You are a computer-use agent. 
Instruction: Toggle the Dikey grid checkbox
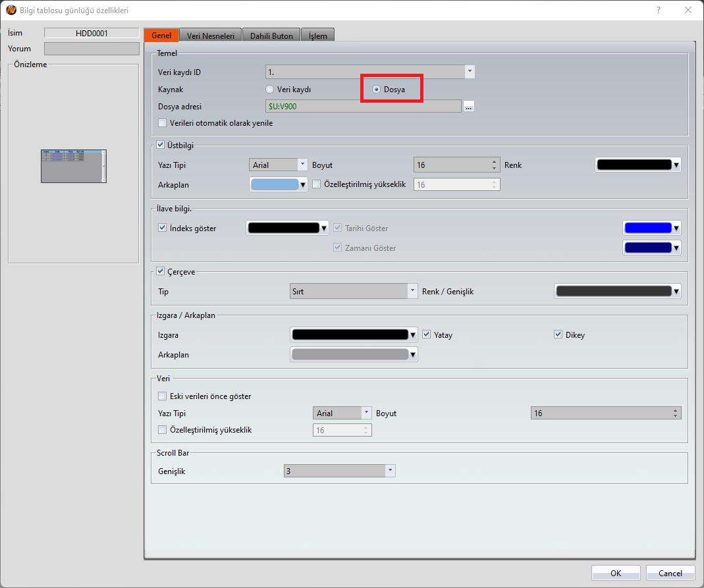pyautogui.click(x=558, y=334)
